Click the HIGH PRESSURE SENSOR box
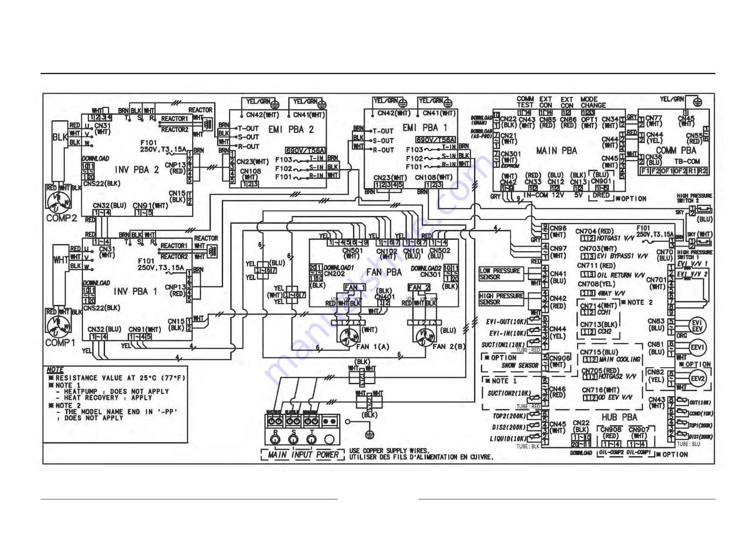The height and width of the screenshot is (535, 756). point(501,299)
